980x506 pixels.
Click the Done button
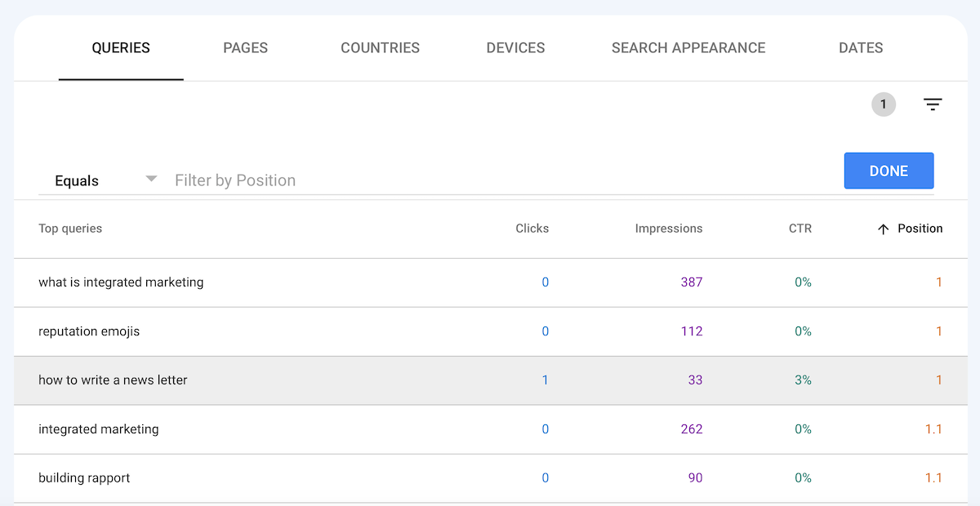pos(889,171)
